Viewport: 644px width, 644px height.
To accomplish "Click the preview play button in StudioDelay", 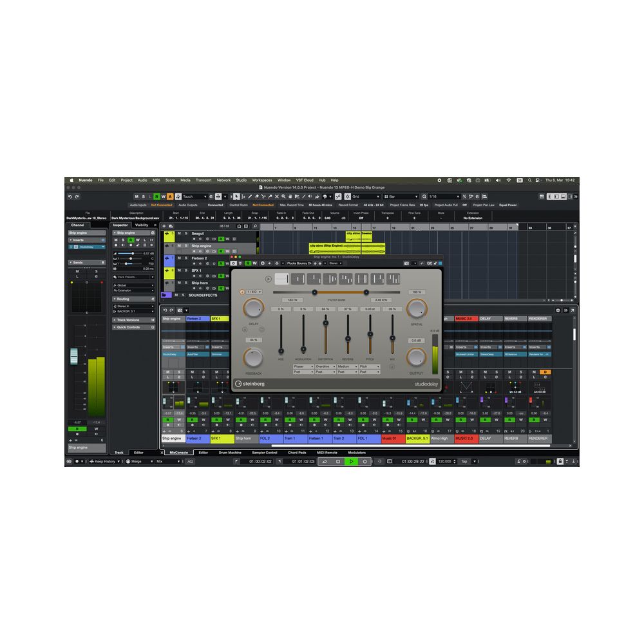I will point(268,279).
